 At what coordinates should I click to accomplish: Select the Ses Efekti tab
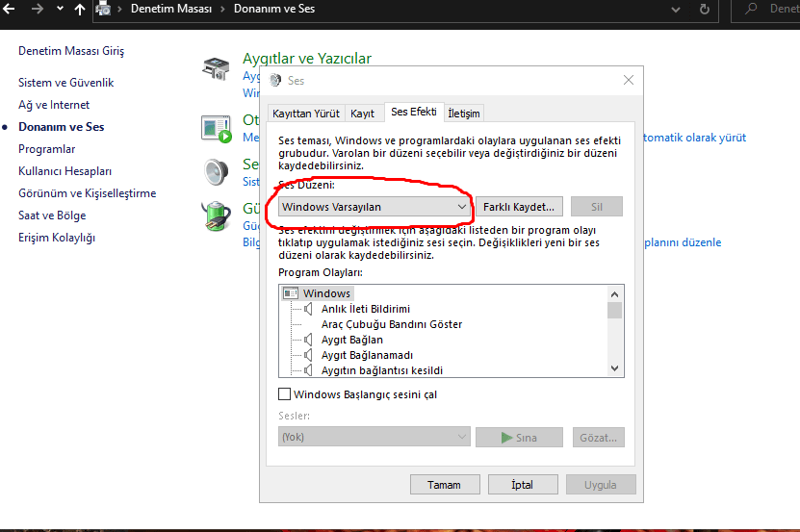tap(414, 112)
